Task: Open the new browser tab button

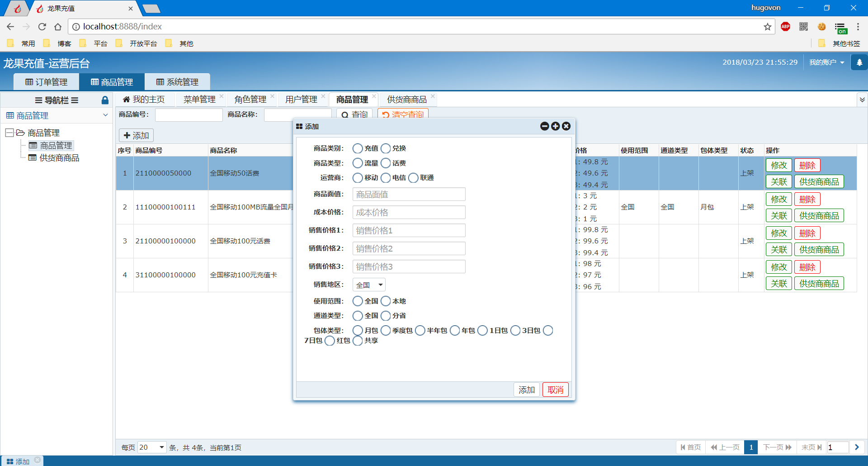Action: tap(151, 9)
